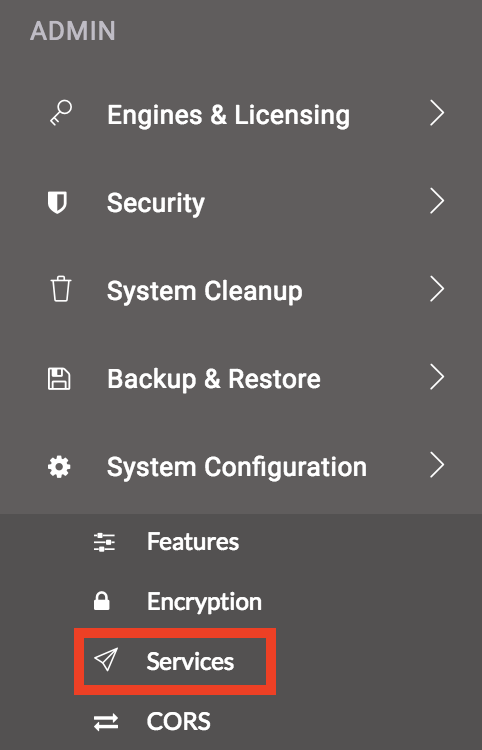Click the shield icon next to Security
The height and width of the screenshot is (750, 482).
[x=57, y=202]
